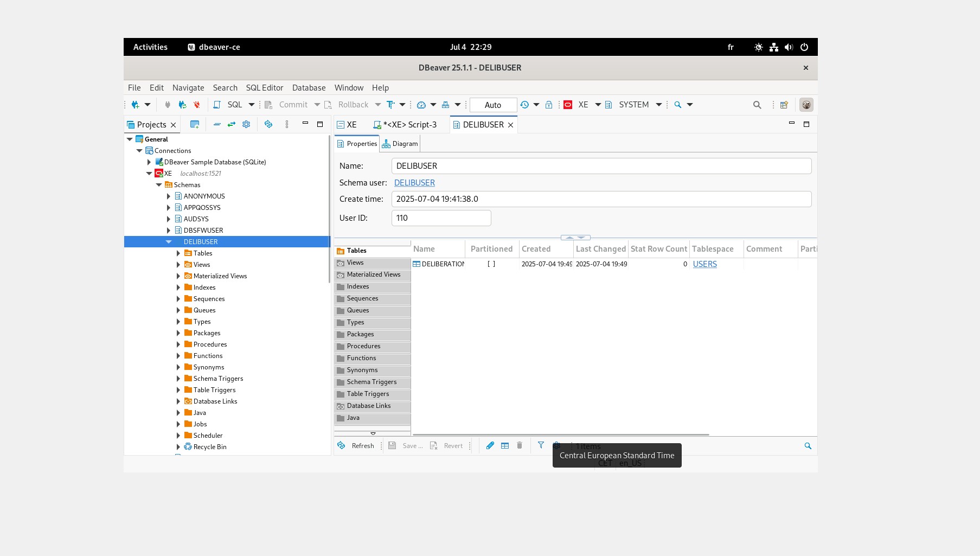
Task: Click the Refresh button
Action: 357,446
